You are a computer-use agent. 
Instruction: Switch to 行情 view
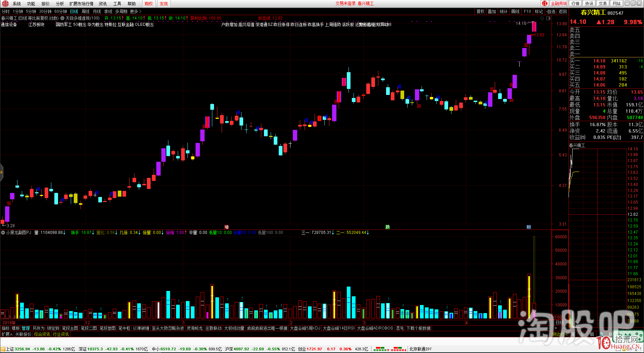coord(576,3)
